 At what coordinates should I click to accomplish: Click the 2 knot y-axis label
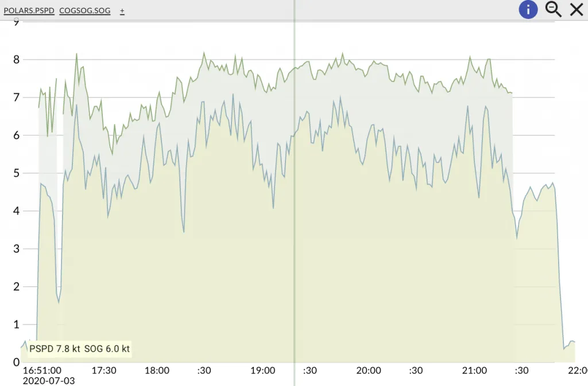click(16, 286)
